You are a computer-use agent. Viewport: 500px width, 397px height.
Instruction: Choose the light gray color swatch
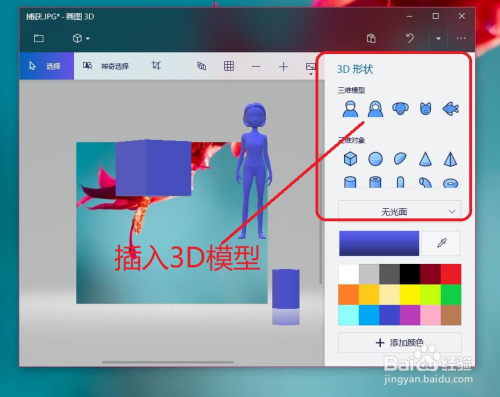click(x=369, y=274)
